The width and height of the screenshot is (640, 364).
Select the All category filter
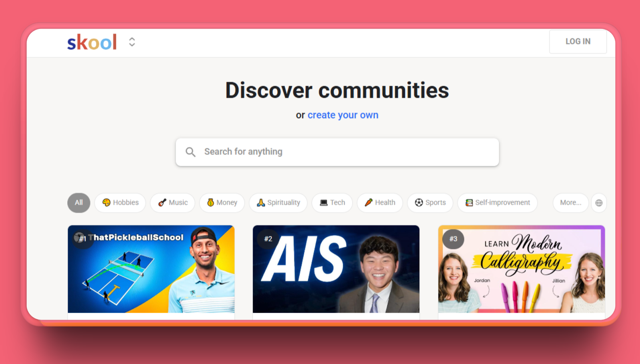point(79,203)
